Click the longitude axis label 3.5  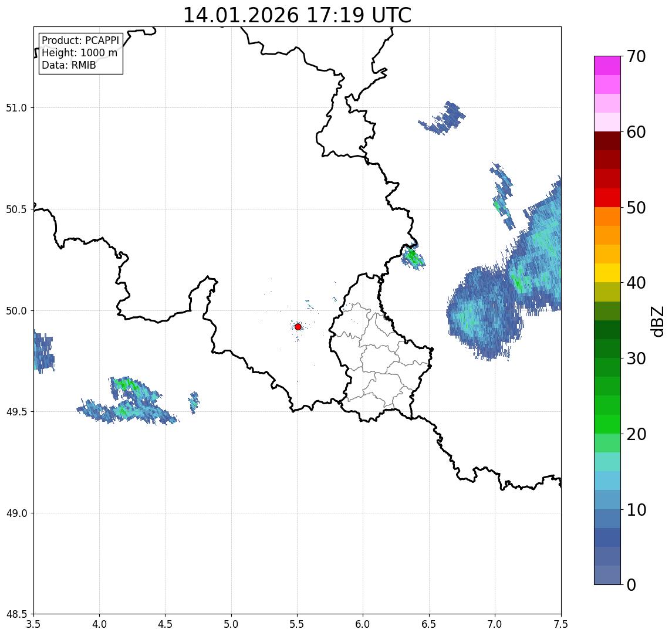(x=33, y=624)
